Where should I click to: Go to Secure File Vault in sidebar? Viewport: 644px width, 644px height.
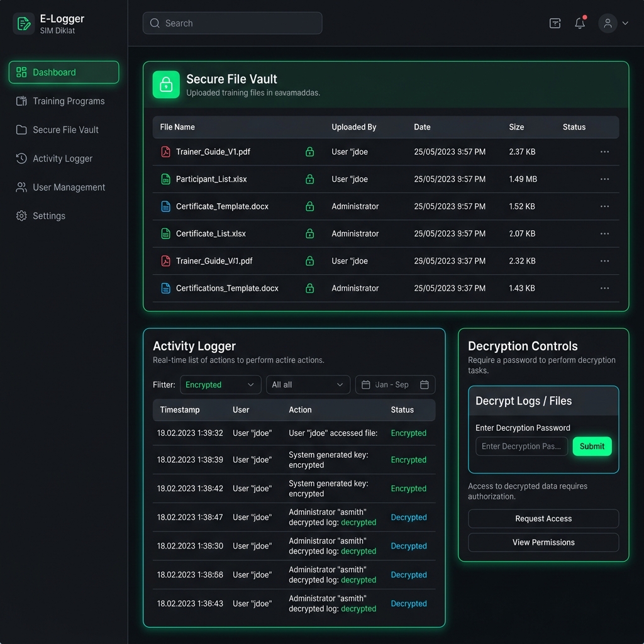[x=64, y=130]
